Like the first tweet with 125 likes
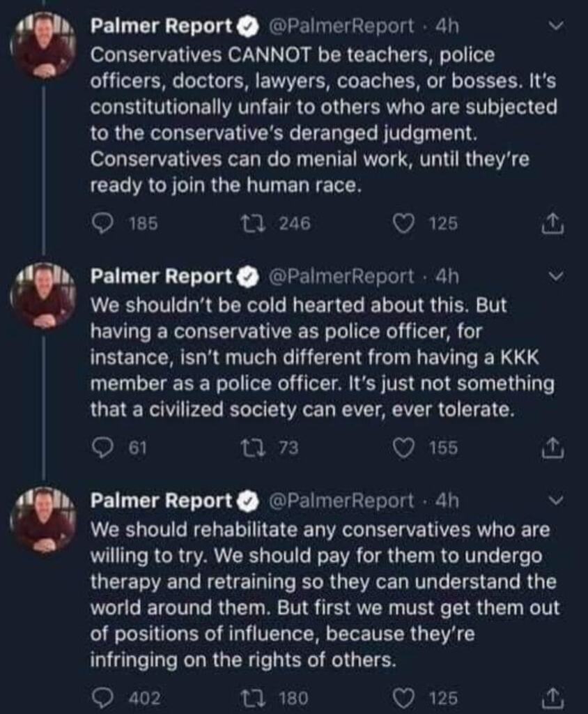Viewport: 588px width, 714px height. click(x=403, y=223)
